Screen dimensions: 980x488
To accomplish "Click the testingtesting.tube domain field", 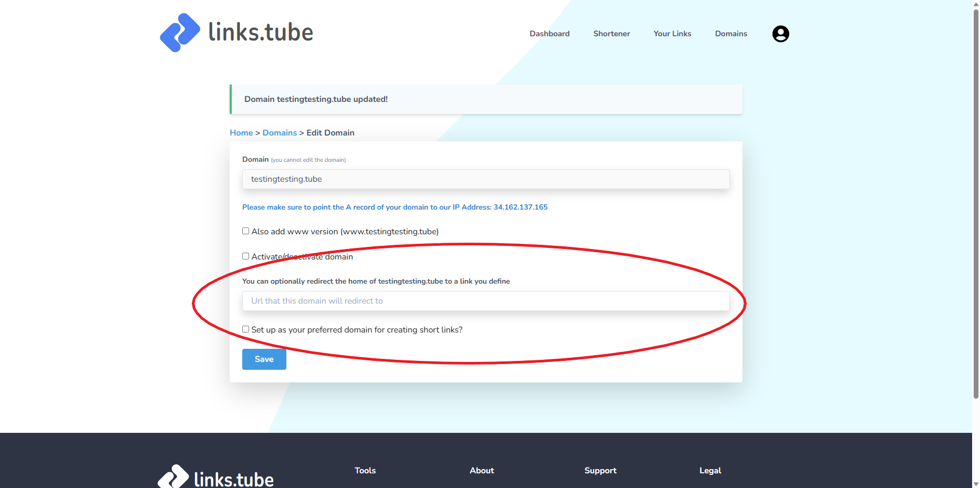I will (486, 179).
